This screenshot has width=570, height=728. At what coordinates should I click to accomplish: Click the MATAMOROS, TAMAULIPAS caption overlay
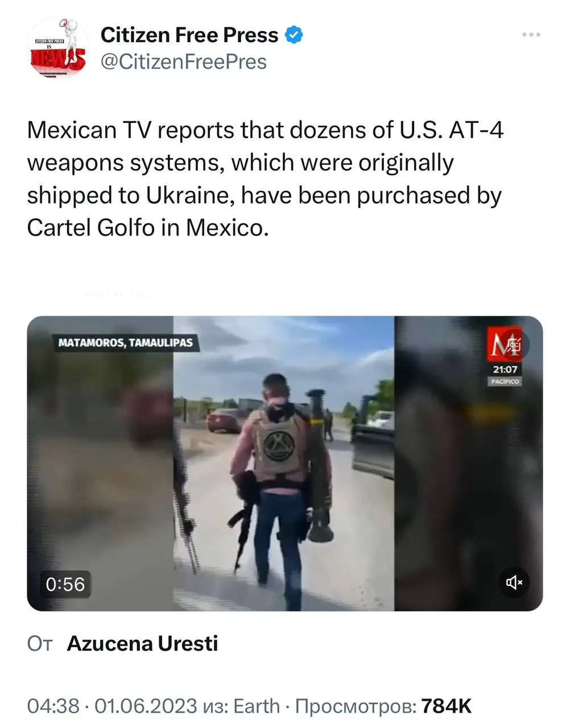click(x=125, y=342)
